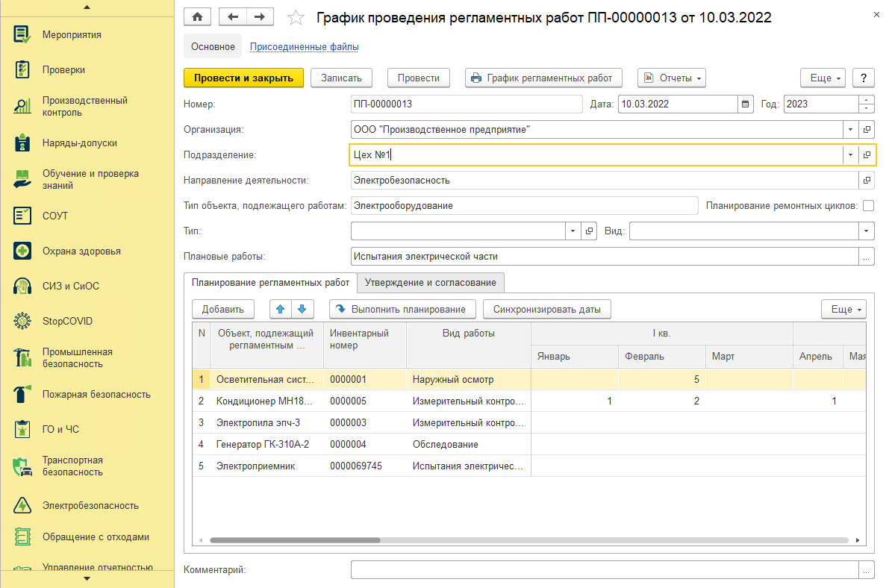This screenshot has height=588, width=889.
Task: Move row up with the blue up arrow
Action: tap(281, 309)
